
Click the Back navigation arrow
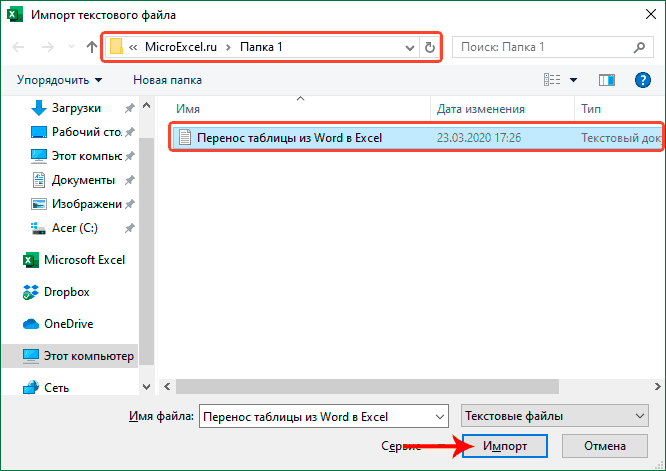(18, 47)
